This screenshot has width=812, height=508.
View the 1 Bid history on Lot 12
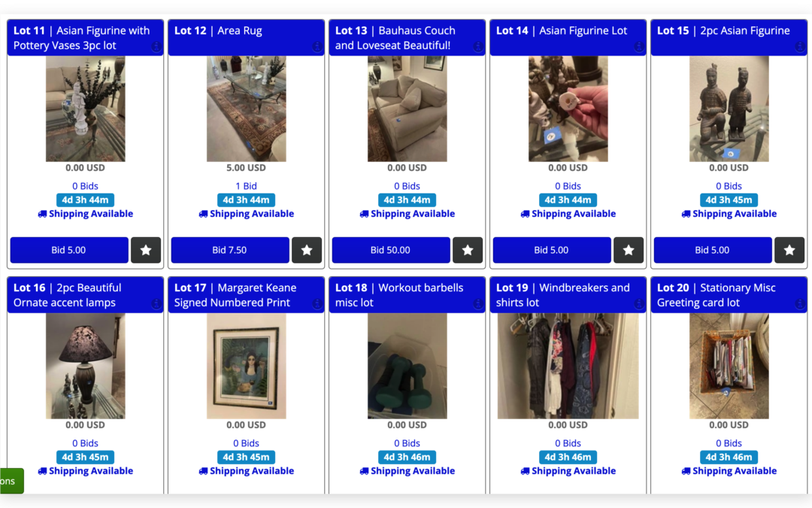coord(246,186)
